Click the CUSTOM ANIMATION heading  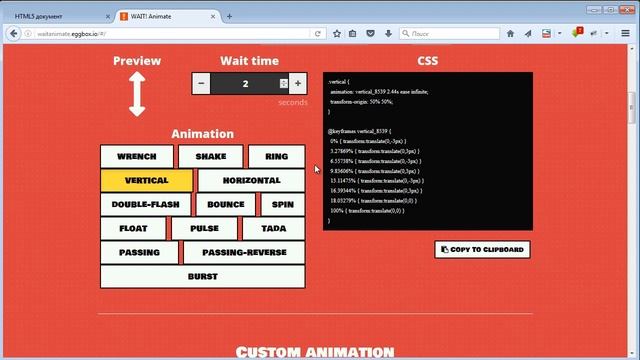point(315,352)
